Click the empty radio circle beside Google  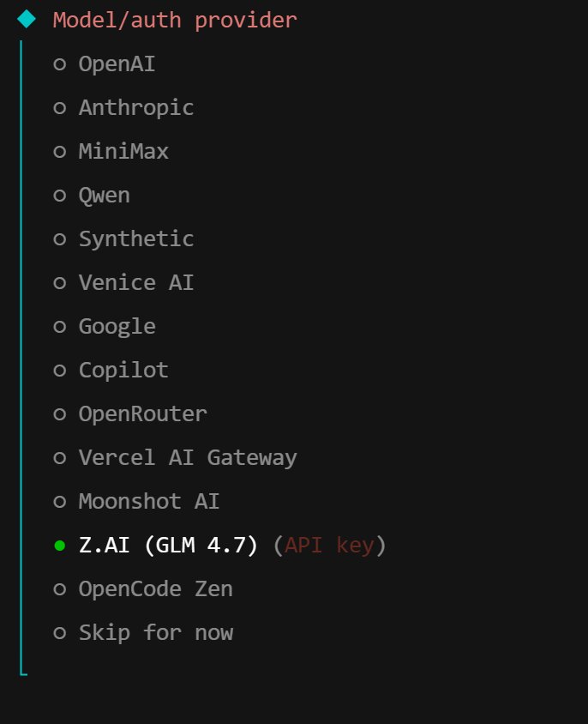point(59,326)
